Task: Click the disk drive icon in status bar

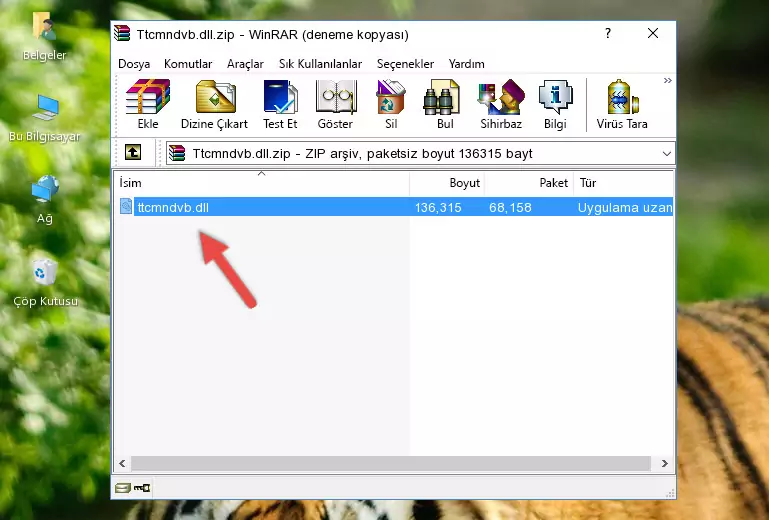Action: click(x=123, y=488)
